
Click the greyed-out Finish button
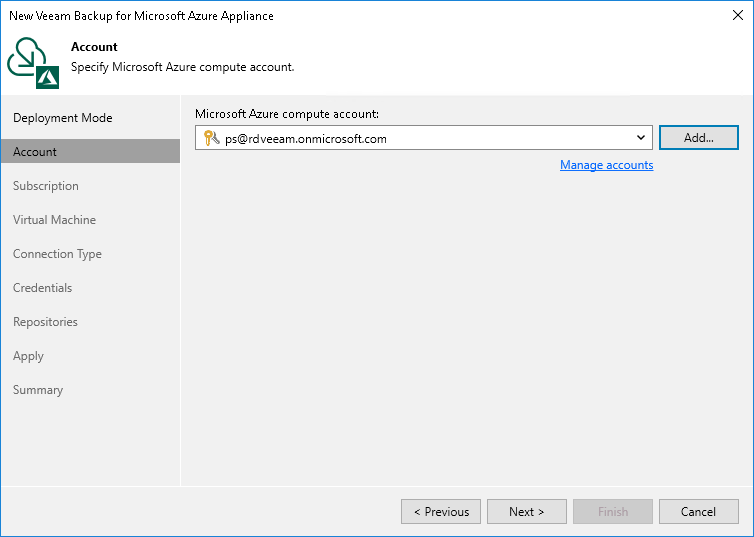(613, 512)
